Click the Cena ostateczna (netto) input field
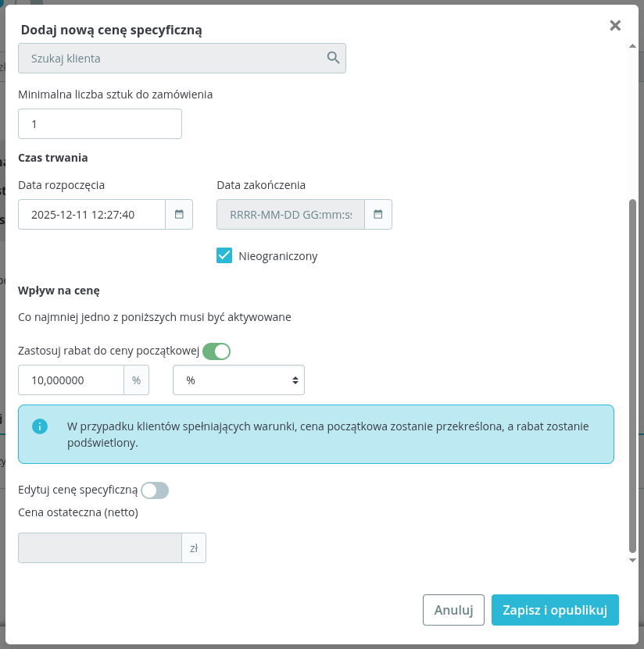 click(x=100, y=548)
